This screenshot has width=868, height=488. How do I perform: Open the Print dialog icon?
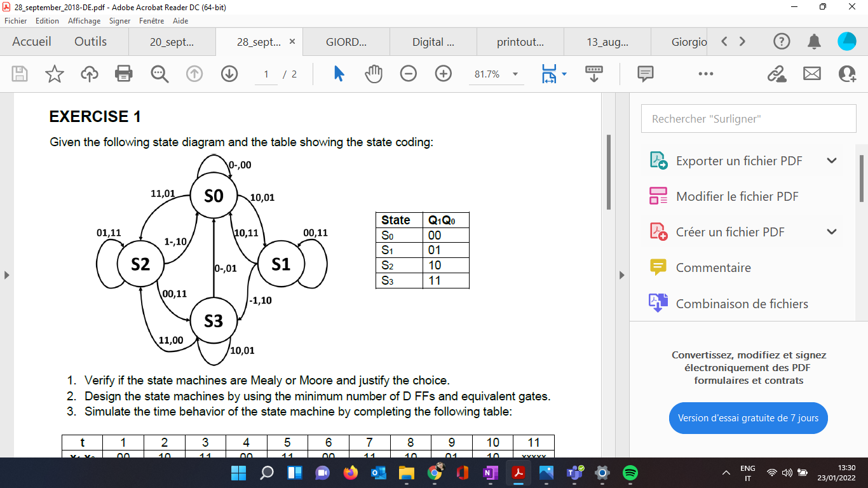point(123,74)
